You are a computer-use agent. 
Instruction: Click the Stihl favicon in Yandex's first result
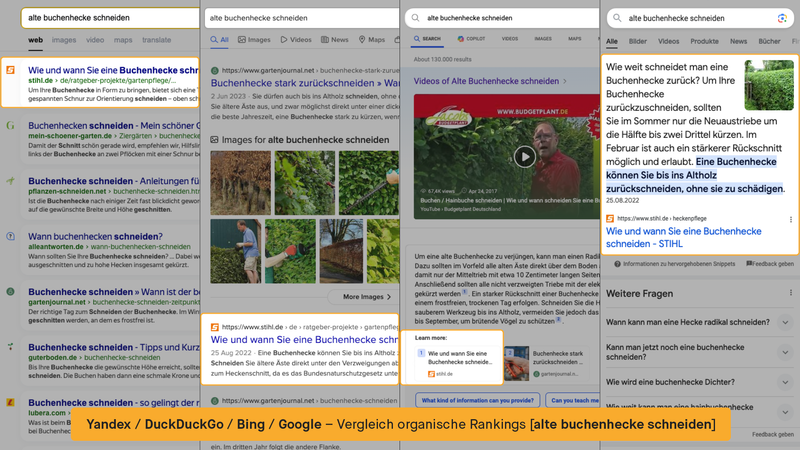tap(10, 70)
